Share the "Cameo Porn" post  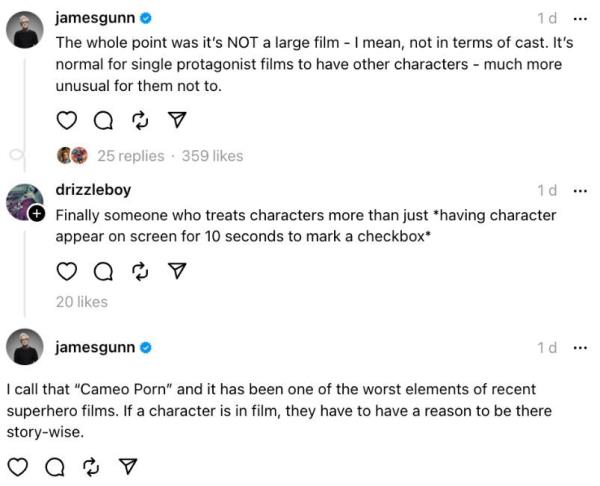click(127, 466)
